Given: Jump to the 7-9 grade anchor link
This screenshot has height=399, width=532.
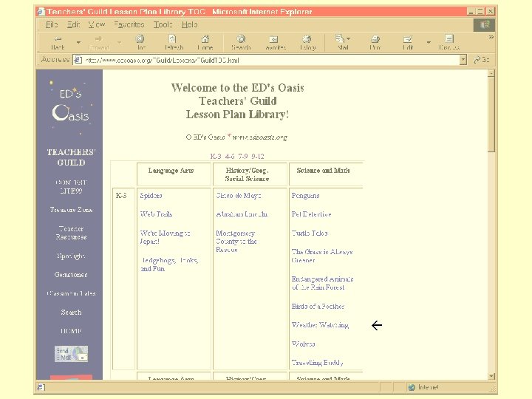Looking at the screenshot, I should (x=243, y=156).
